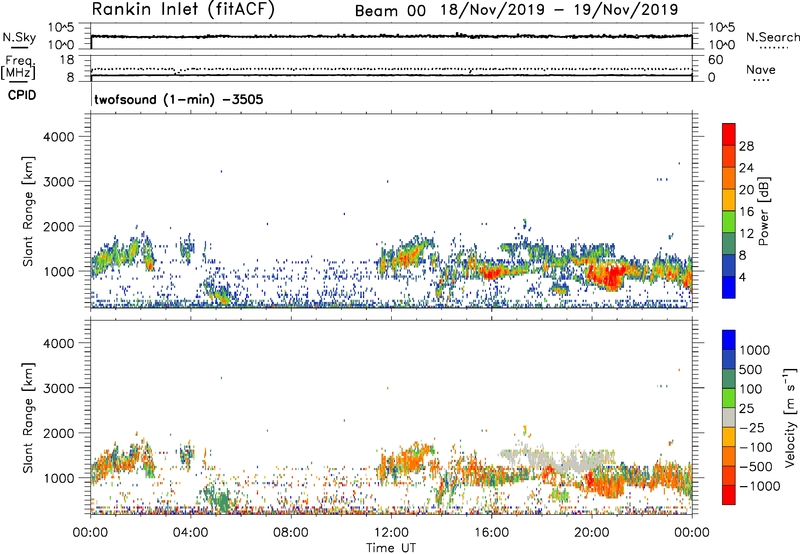Click the blue bottom of the power colorbar
Screen dimensions: 800x554
point(729,287)
